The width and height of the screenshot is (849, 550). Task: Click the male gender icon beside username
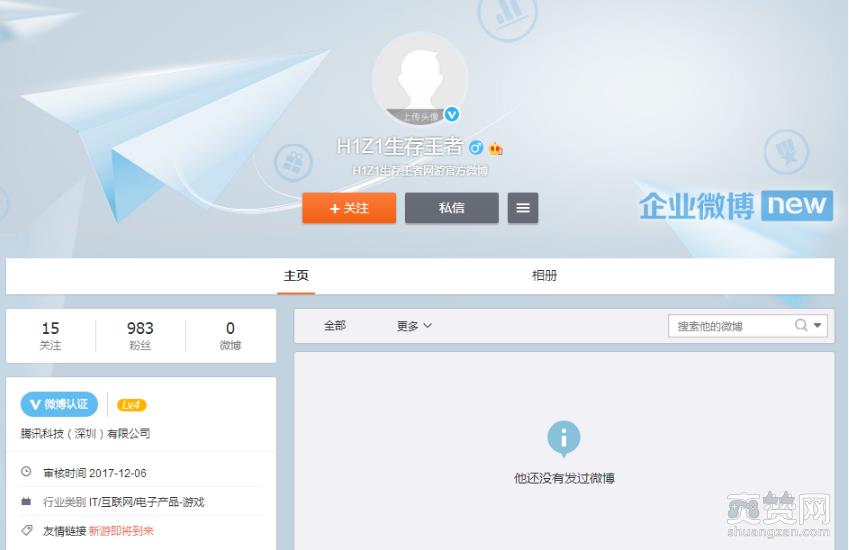pos(476,148)
